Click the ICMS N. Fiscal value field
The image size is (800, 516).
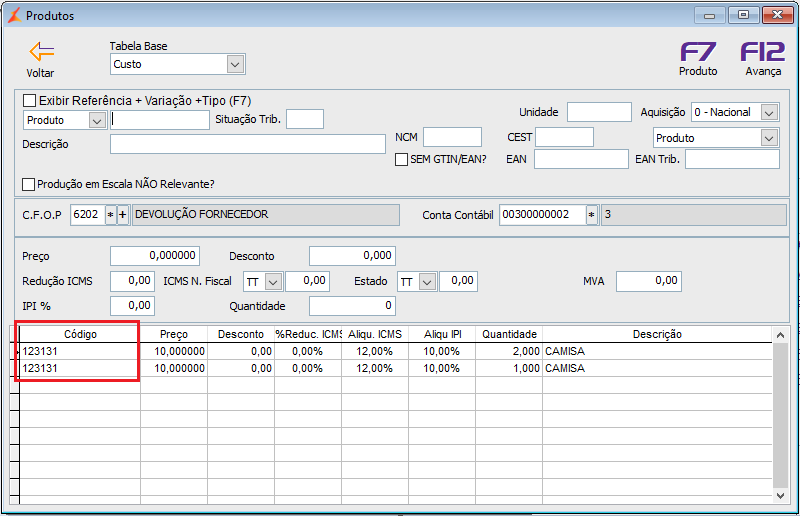(x=307, y=281)
